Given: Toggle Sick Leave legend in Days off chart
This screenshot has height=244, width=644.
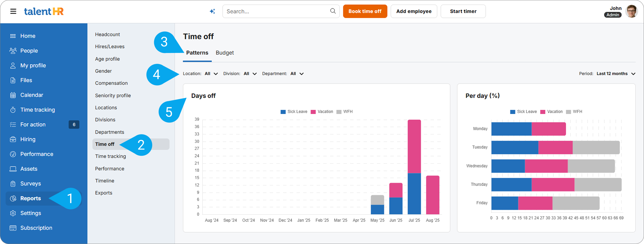Looking at the screenshot, I should click(x=294, y=111).
